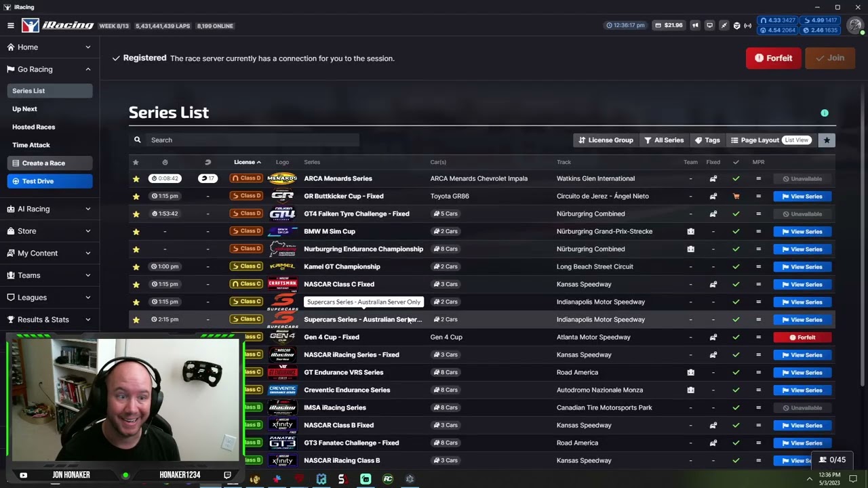Image resolution: width=868 pixels, height=488 pixels.
Task: Click team icon in BMW M Sim Cup row
Action: point(690,232)
